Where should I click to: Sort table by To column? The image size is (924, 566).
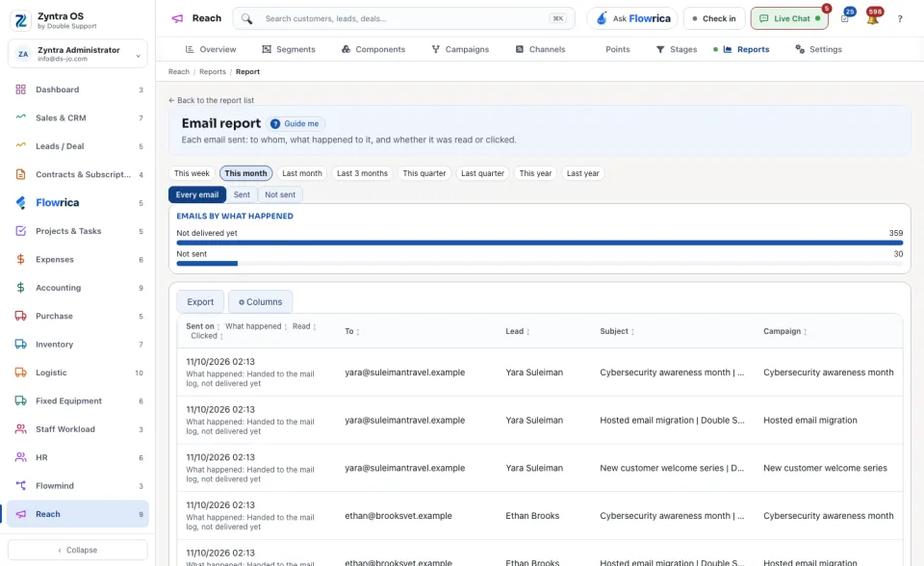coord(352,331)
